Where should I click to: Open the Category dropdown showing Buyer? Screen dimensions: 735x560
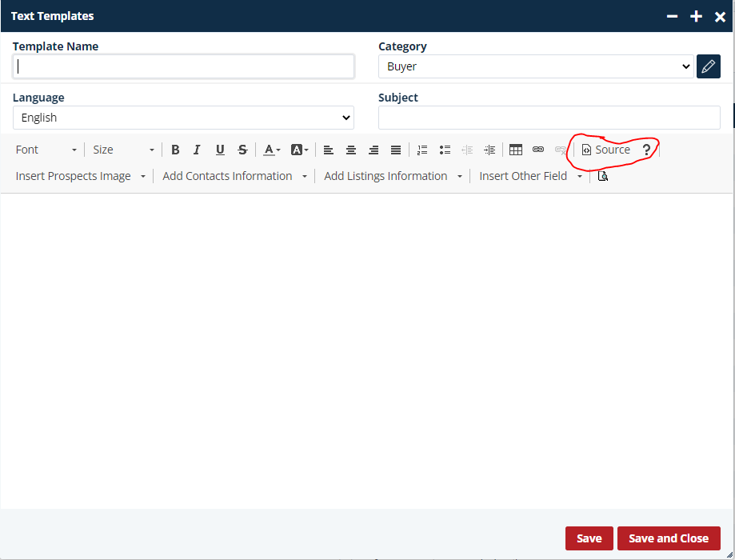point(536,66)
